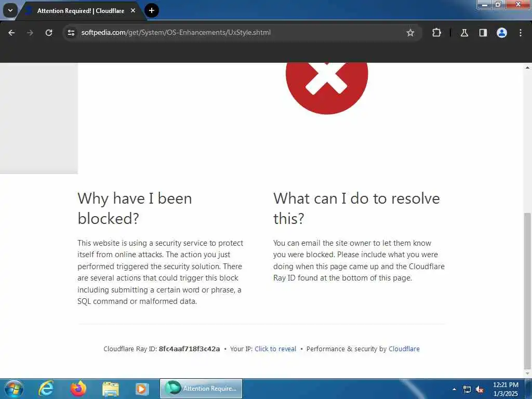Open Chrome Labs flask icon
The image size is (532, 399).
(x=464, y=33)
